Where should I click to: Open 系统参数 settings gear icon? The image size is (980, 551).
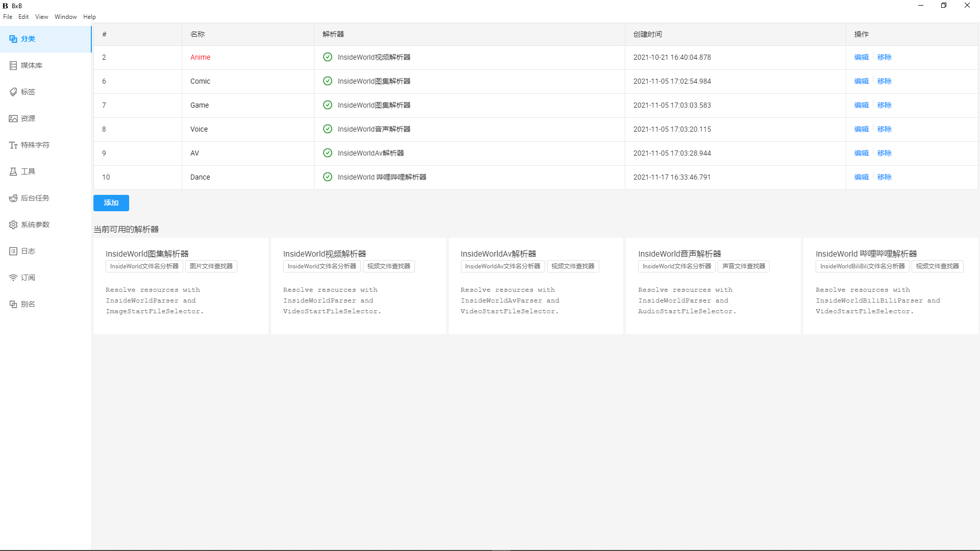[13, 224]
